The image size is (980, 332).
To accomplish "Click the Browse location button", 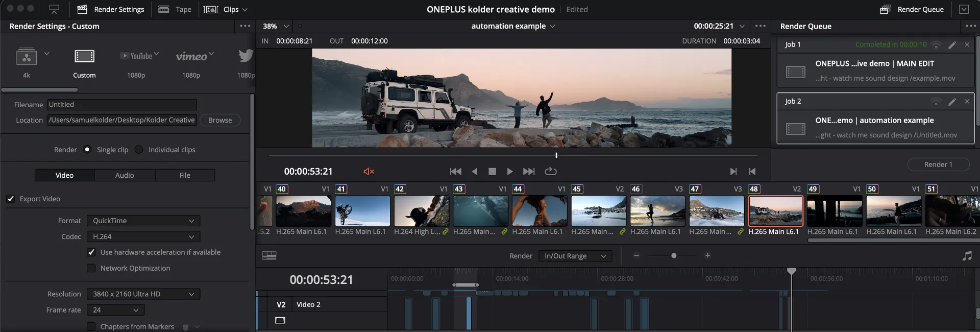I will pyautogui.click(x=220, y=120).
